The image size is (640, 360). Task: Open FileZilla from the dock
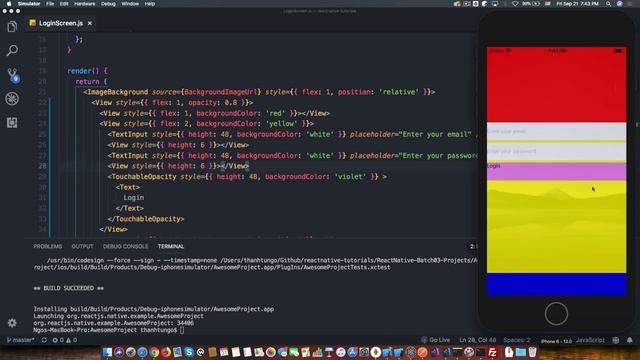(493, 352)
